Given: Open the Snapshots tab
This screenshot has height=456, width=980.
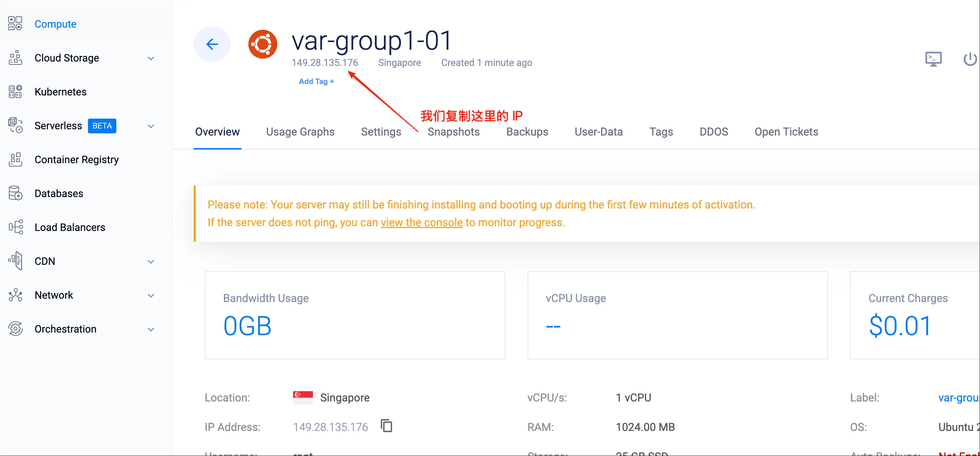Looking at the screenshot, I should click(453, 132).
